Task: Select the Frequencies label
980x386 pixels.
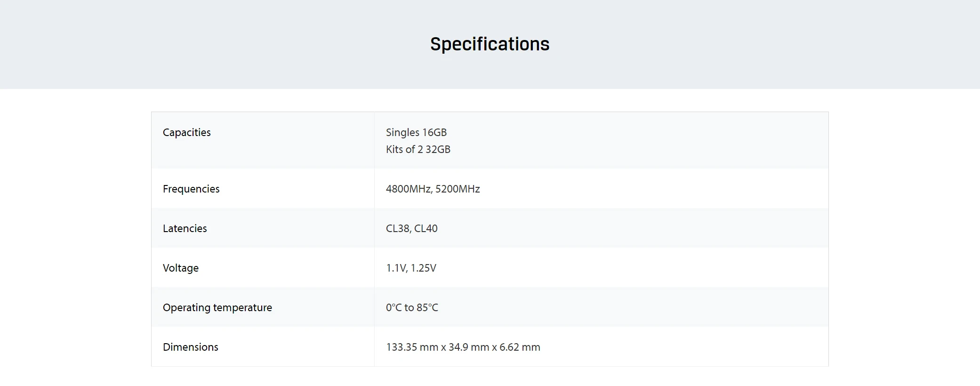Action: tap(191, 189)
